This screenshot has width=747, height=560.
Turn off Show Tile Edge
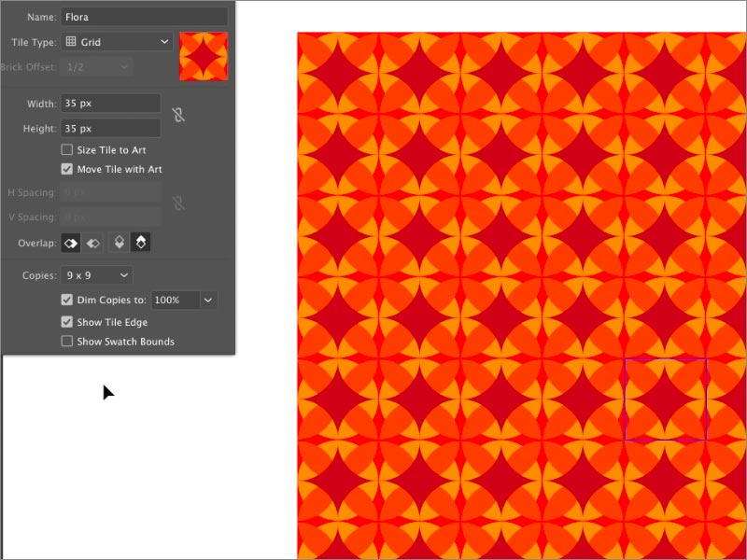pyautogui.click(x=67, y=322)
